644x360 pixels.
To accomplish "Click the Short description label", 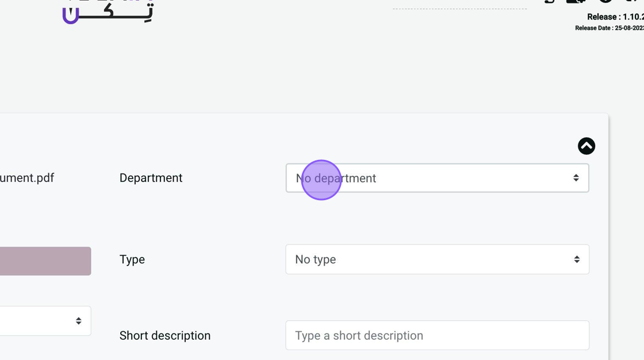I will pos(165,335).
